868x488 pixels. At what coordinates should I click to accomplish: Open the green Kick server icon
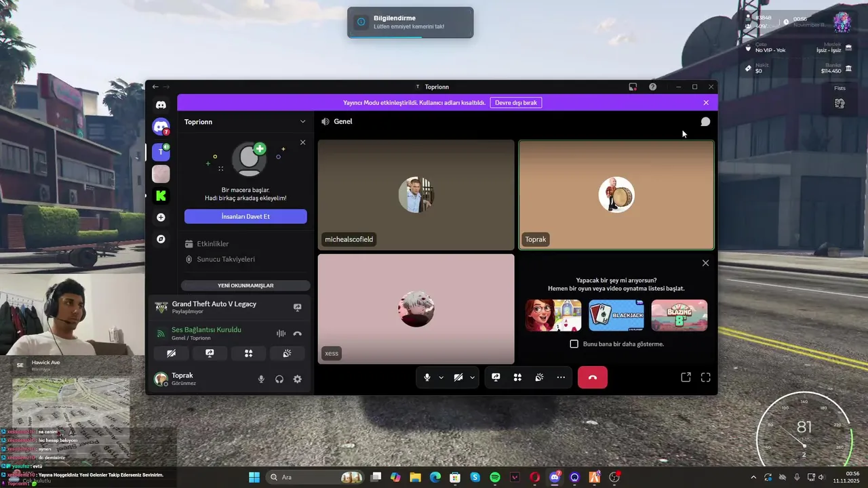point(161,196)
